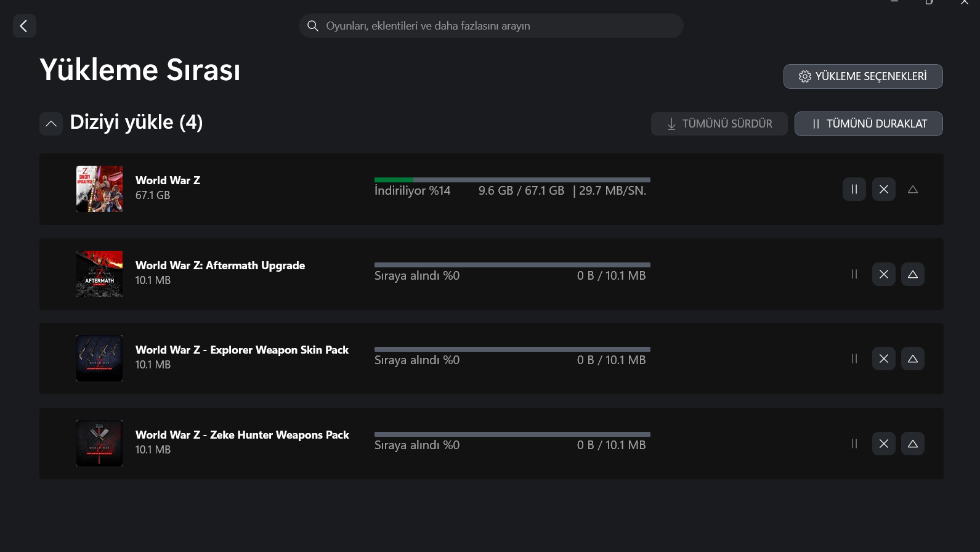Screen dimensions: 980x552
Task: Move Zeke Hunter Weapons Pack up
Action: 913,444
